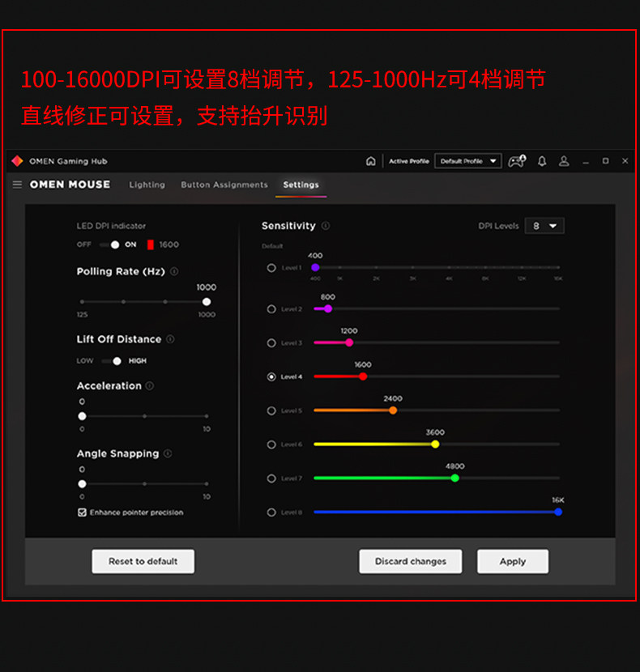Click the Acceleration slider handle
This screenshot has width=640, height=672.
(82, 416)
